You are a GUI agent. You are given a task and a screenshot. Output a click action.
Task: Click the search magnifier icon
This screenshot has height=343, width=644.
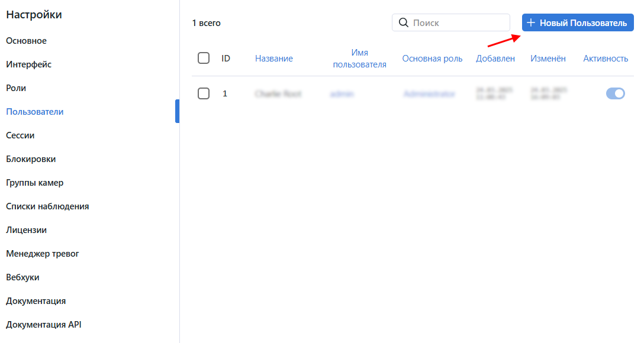(404, 22)
